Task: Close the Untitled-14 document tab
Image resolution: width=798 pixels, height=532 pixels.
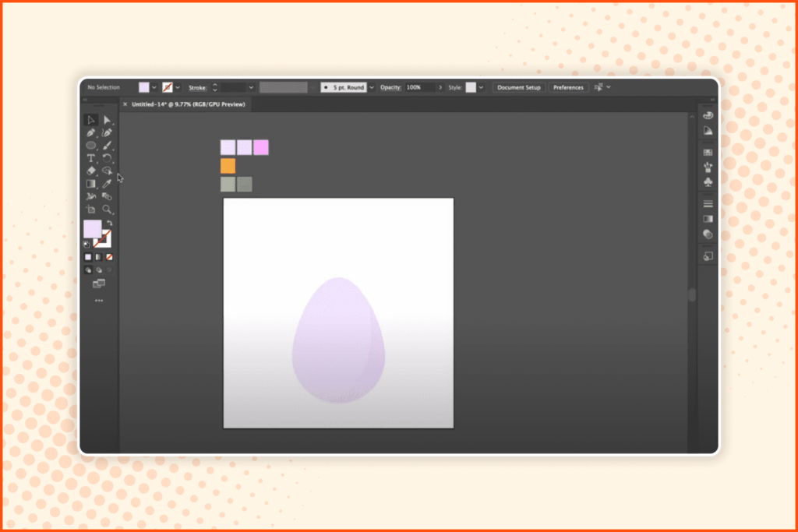Action: pos(125,104)
